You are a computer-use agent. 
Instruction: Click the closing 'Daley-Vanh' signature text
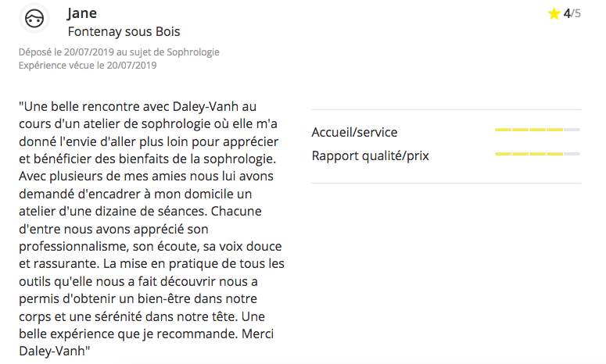click(52, 351)
